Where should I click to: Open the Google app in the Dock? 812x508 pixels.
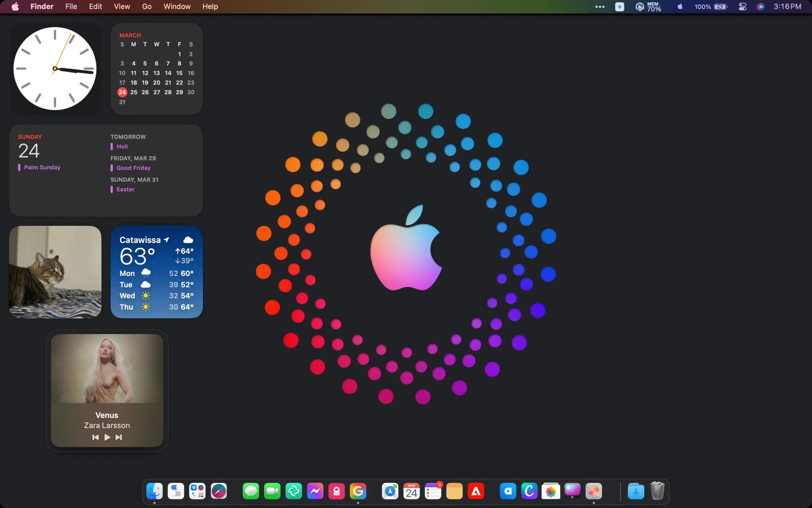pos(358,491)
